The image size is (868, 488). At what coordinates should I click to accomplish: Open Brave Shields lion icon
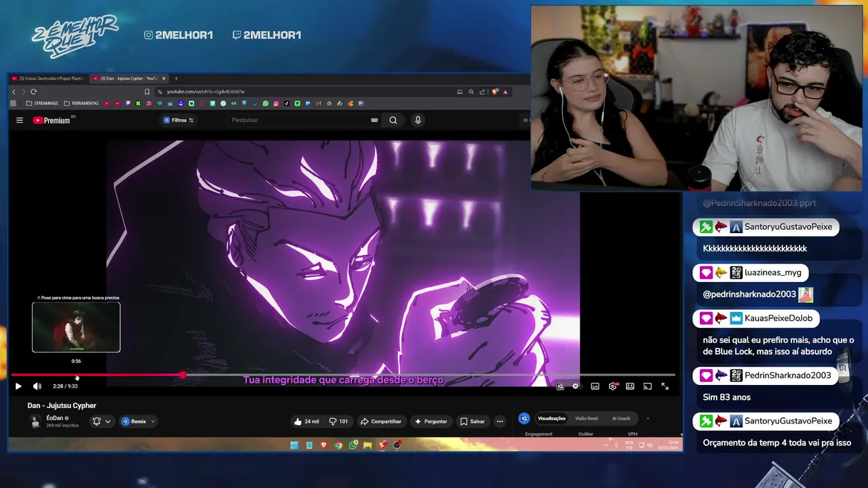pos(495,91)
